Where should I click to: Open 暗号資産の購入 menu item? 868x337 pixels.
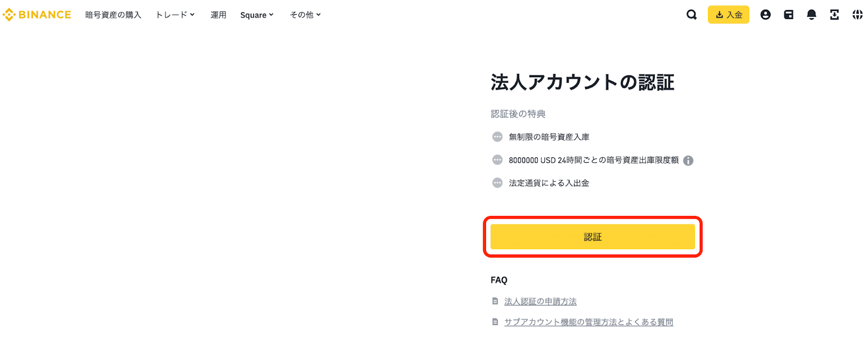pyautogui.click(x=113, y=15)
